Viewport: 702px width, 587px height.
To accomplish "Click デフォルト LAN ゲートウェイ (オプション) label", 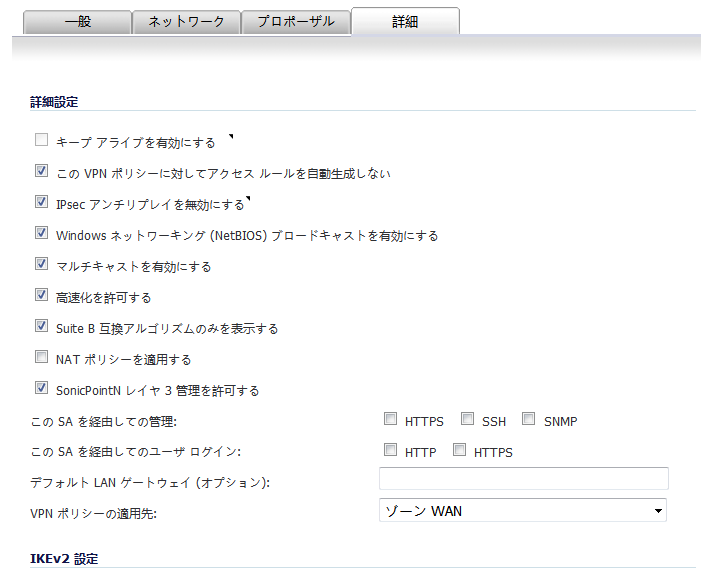I will tap(150, 483).
